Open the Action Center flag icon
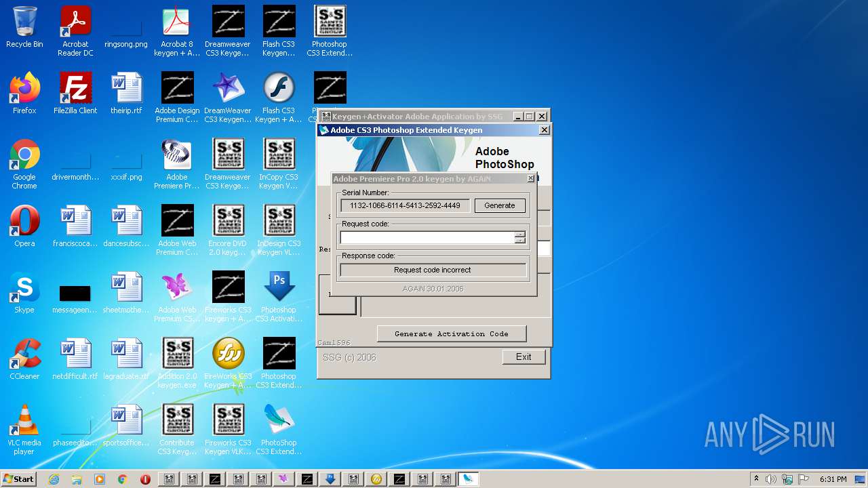The height and width of the screenshot is (488, 868). coord(804,479)
